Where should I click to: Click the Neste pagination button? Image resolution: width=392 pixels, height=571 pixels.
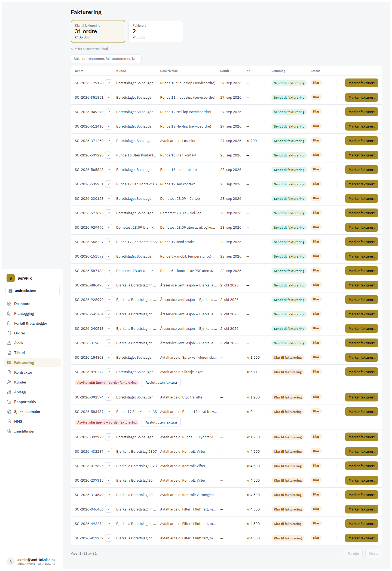coord(373,553)
